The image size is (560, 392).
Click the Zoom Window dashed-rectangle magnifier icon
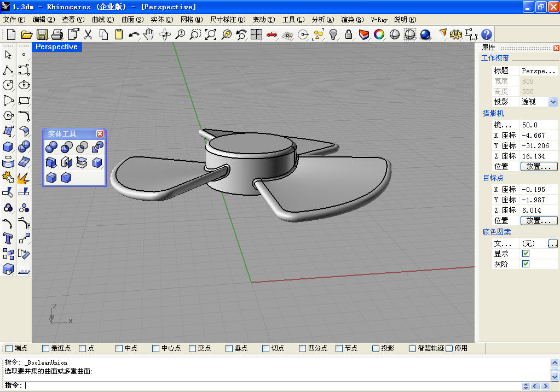pyautogui.click(x=195, y=34)
